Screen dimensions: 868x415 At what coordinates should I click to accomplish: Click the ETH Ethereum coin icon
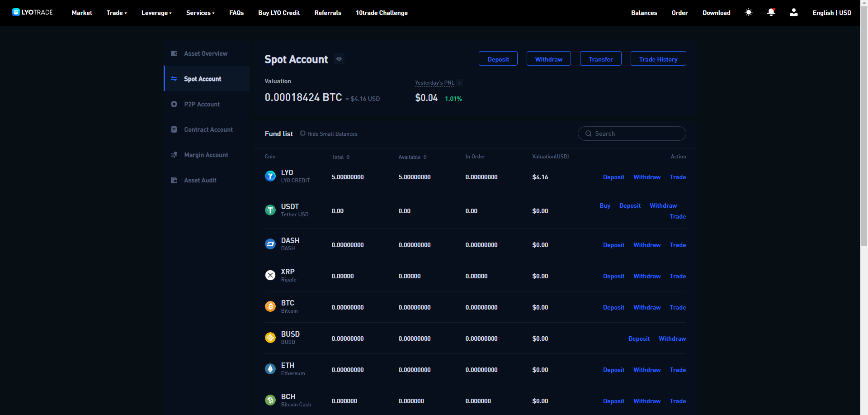270,369
